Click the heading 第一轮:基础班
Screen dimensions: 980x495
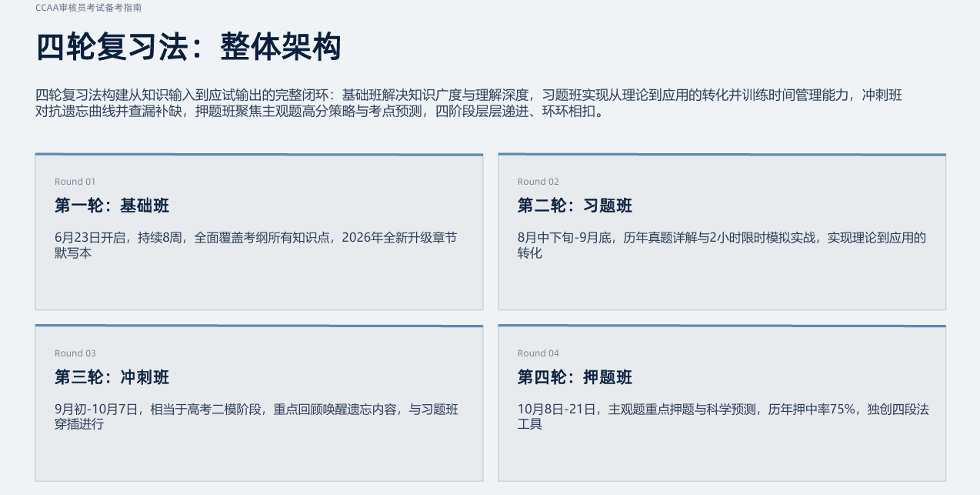112,206
